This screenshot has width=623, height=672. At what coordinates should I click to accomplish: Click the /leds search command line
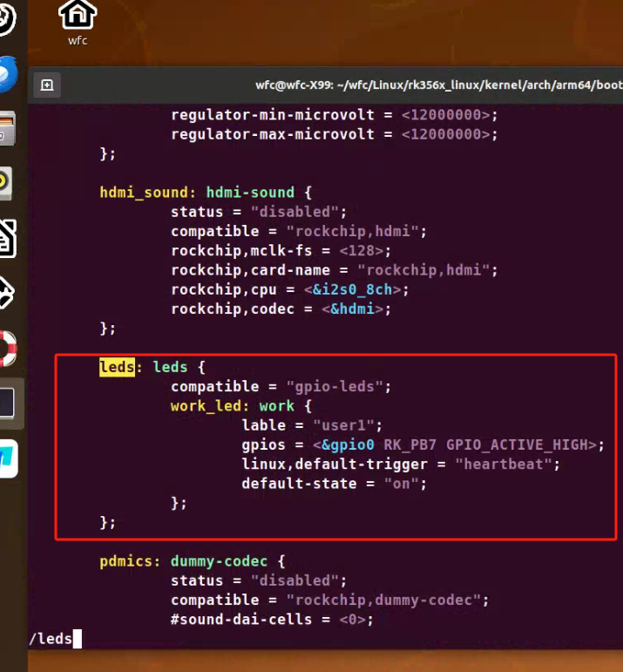[x=55, y=639]
